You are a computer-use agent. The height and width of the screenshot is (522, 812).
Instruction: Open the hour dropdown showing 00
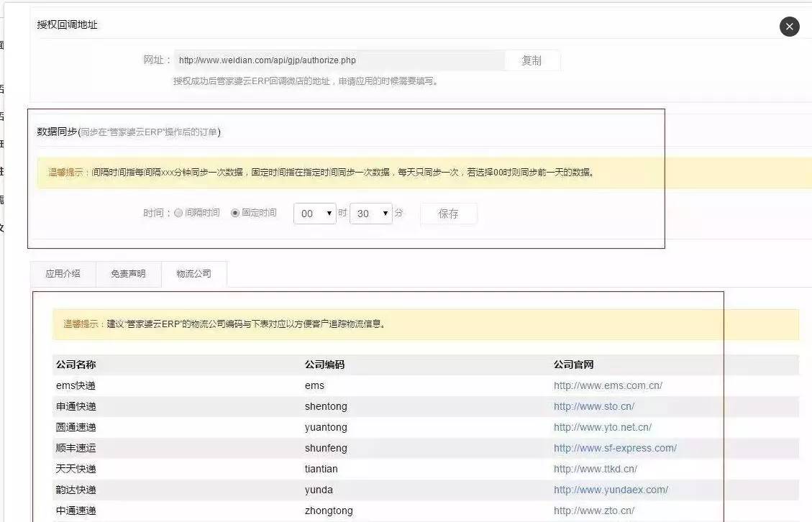click(x=315, y=214)
